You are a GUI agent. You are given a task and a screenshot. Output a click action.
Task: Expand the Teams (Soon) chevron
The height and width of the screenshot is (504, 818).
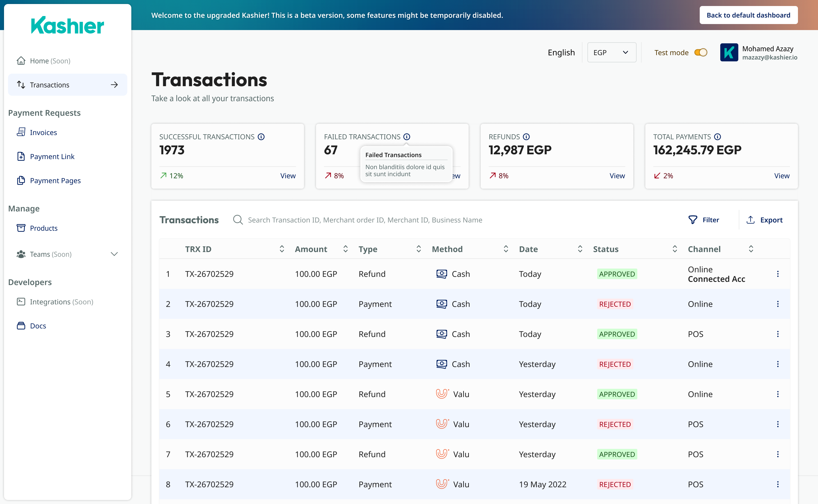(x=114, y=254)
